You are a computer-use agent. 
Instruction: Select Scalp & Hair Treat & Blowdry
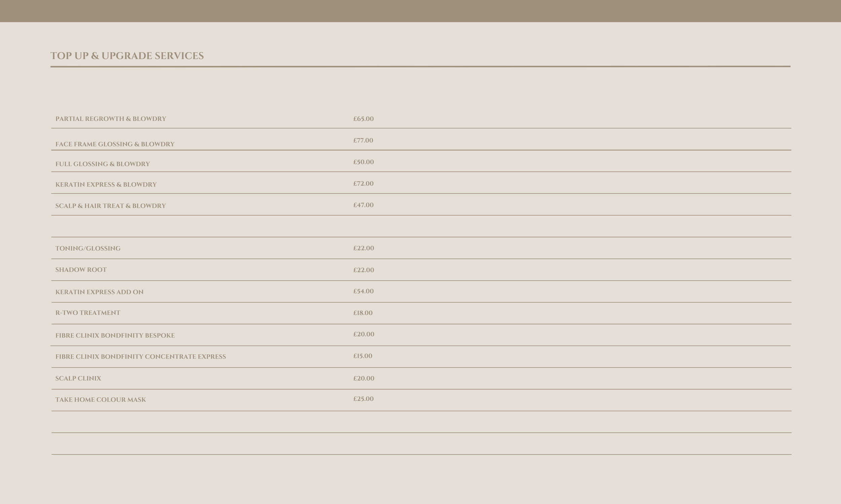click(x=110, y=206)
